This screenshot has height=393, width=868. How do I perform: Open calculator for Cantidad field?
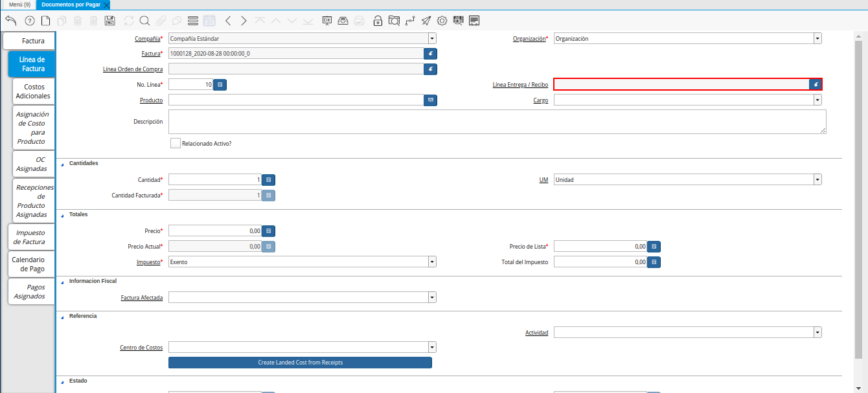pyautogui.click(x=269, y=179)
